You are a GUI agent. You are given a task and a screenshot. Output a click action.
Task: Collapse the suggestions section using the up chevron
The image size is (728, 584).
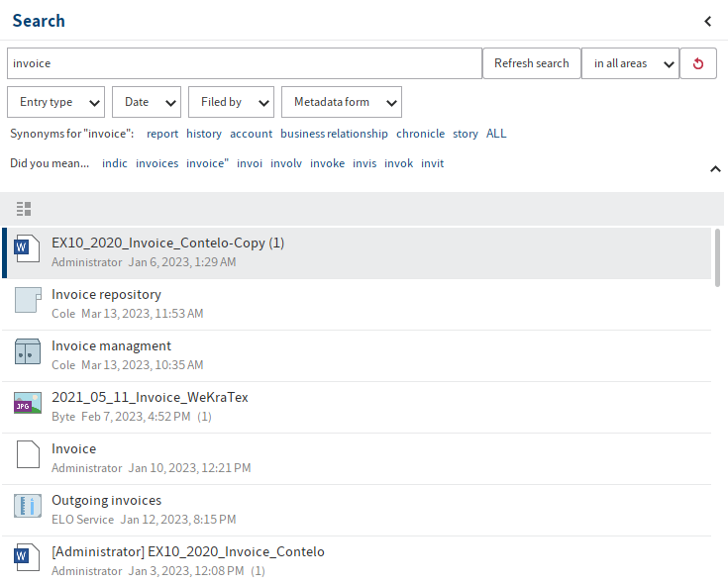715,169
